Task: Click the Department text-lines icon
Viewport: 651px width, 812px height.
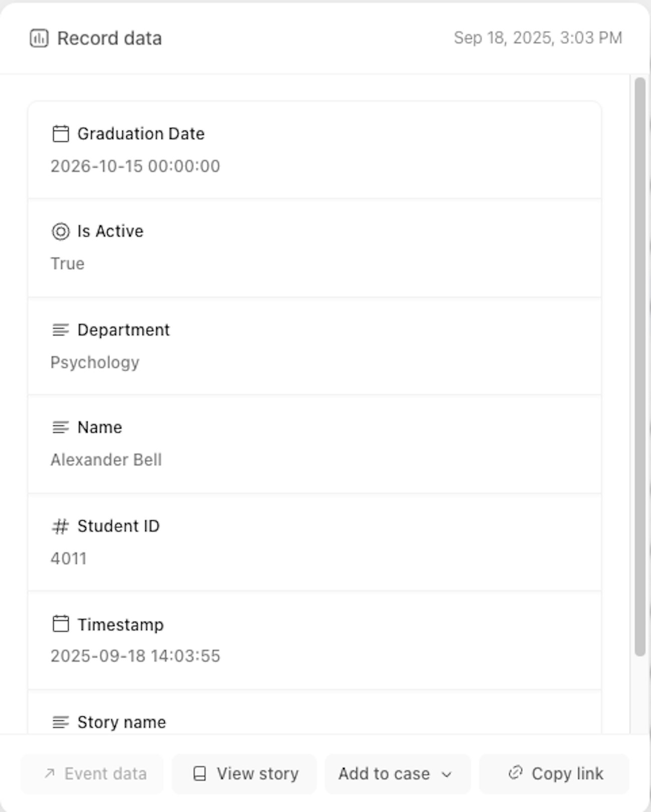Action: [x=61, y=330]
